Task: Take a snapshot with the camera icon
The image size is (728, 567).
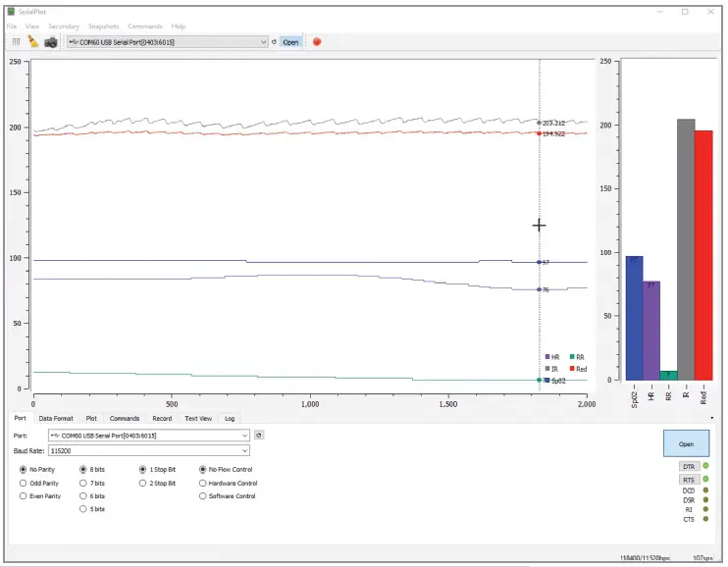Action: coord(50,42)
